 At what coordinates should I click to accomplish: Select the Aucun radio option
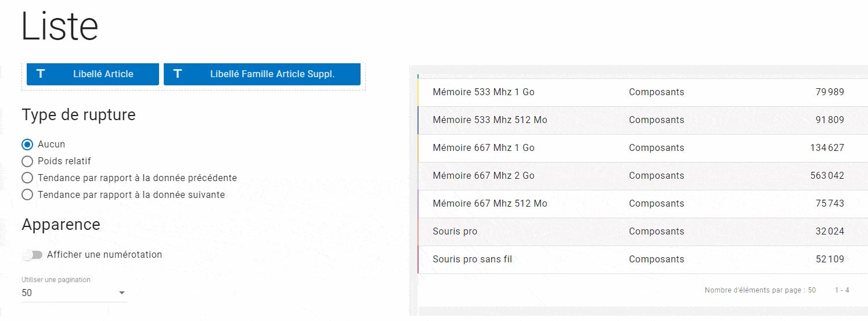tap(27, 145)
